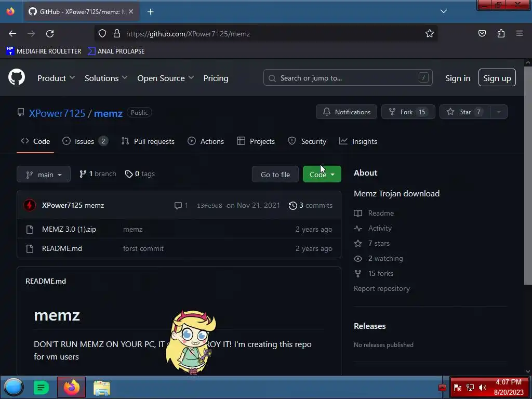This screenshot has width=532, height=399.
Task: Switch to the Insights tab
Action: pos(358,141)
